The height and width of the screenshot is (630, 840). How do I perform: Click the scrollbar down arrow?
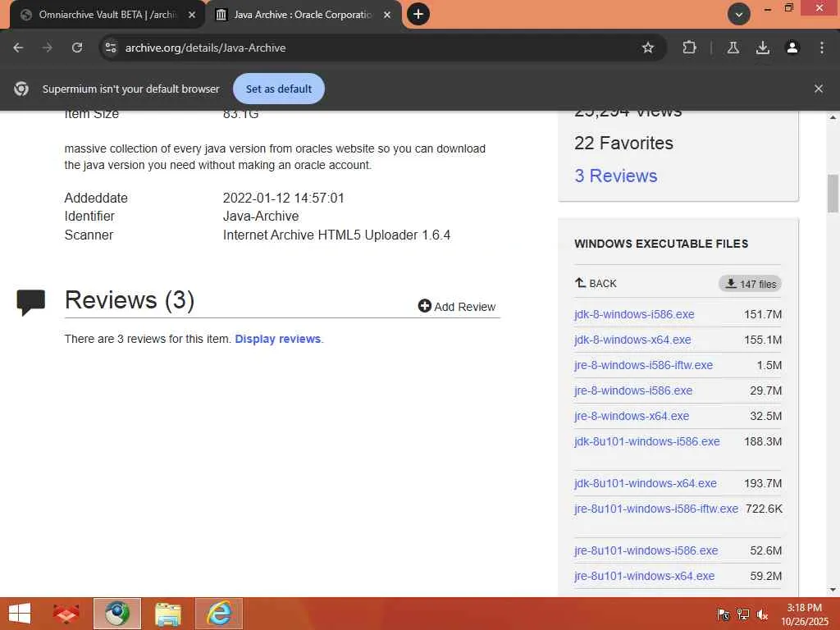[x=833, y=590]
